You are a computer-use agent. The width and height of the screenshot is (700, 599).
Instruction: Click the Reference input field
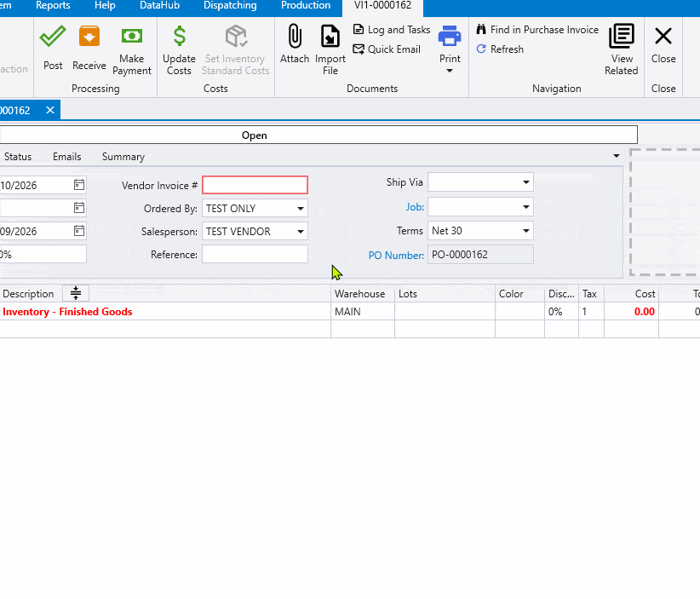click(255, 254)
